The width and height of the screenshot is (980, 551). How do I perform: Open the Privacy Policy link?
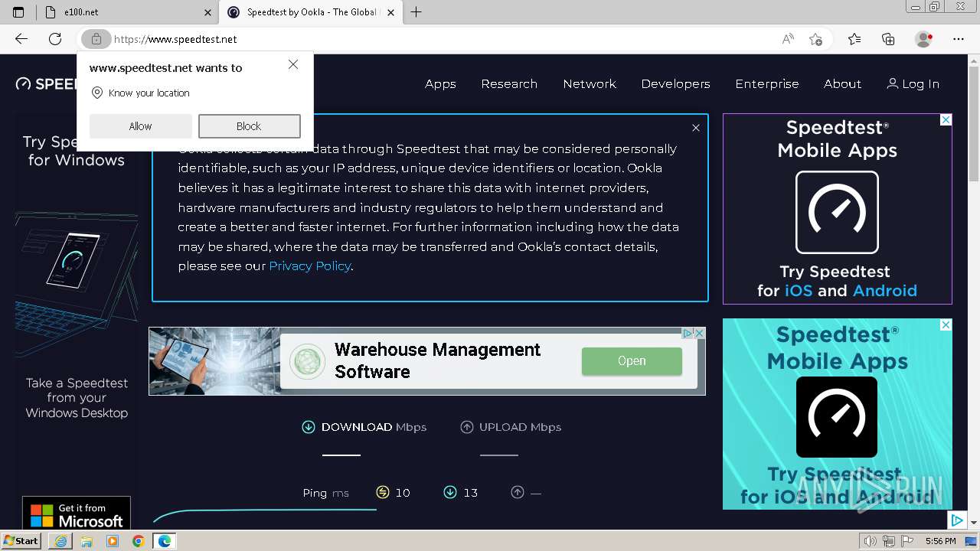point(309,266)
